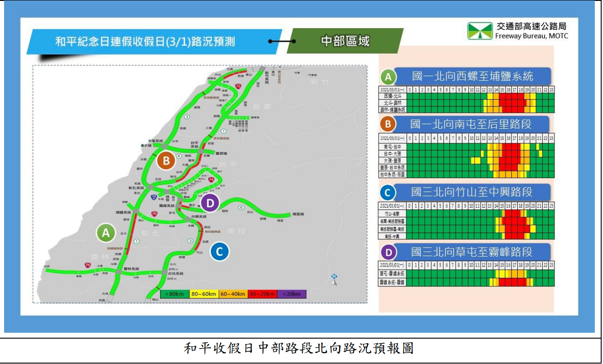Click the 西螺-北斗 row label
Image resolution: width=603 pixels, height=364 pixels.
click(x=393, y=96)
